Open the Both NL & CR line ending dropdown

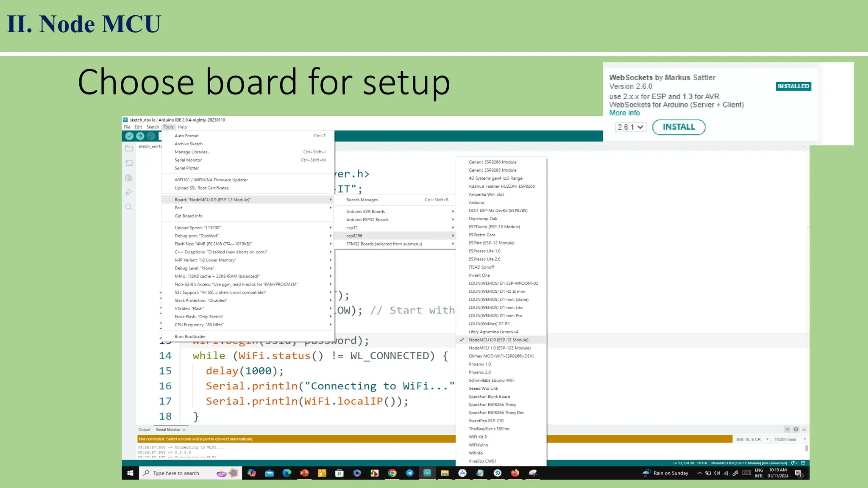(752, 439)
